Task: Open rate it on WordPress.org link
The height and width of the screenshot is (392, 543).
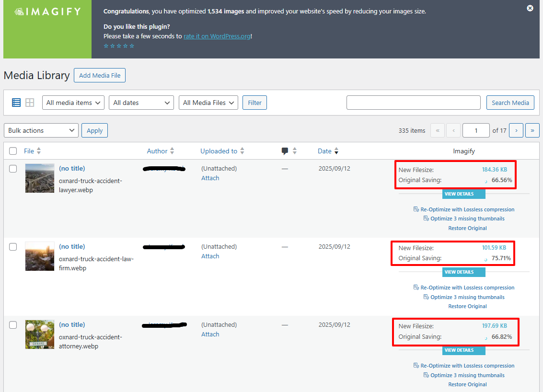Action: pos(217,36)
